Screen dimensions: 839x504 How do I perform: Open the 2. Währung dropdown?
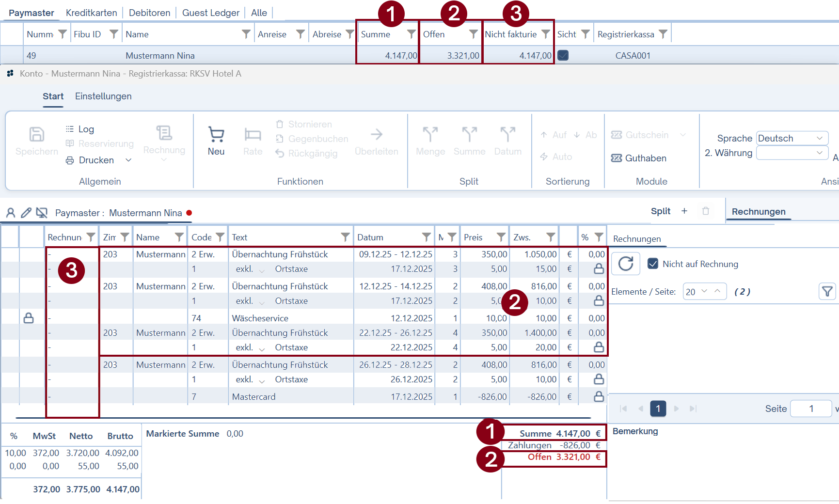click(x=792, y=153)
